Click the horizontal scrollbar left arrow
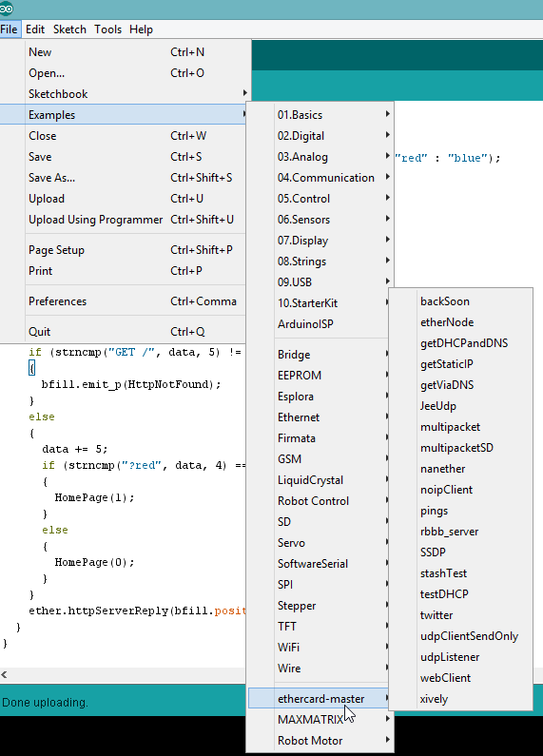This screenshot has width=543, height=756. pos(5,674)
